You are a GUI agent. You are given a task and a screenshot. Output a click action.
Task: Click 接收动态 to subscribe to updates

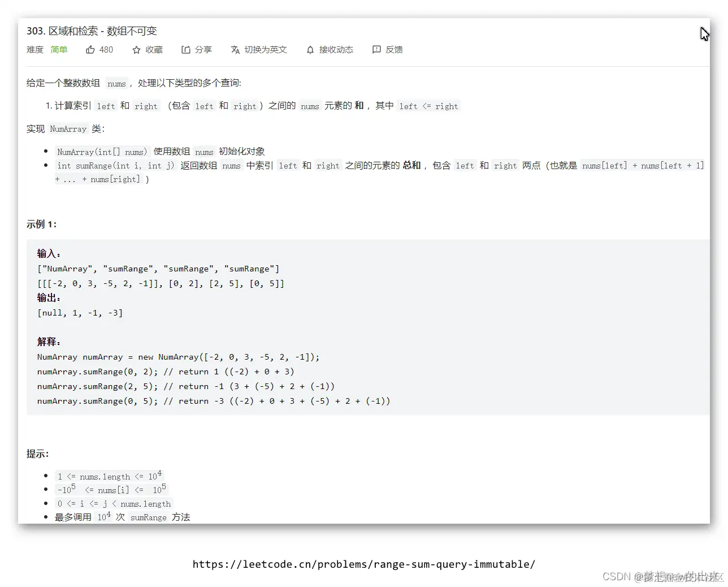[336, 50]
